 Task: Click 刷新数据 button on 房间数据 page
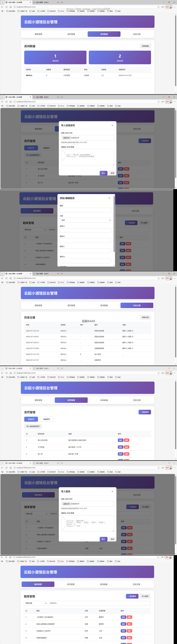[x=145, y=46]
